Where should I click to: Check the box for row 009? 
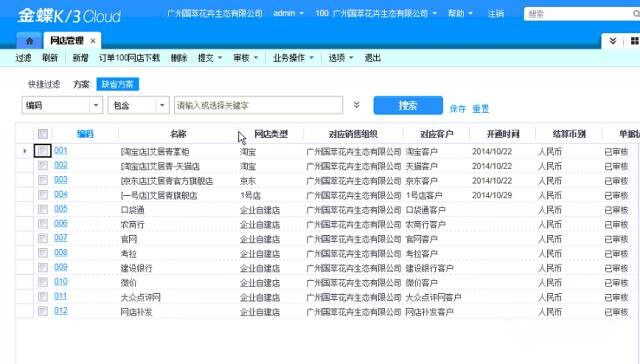pos(43,268)
